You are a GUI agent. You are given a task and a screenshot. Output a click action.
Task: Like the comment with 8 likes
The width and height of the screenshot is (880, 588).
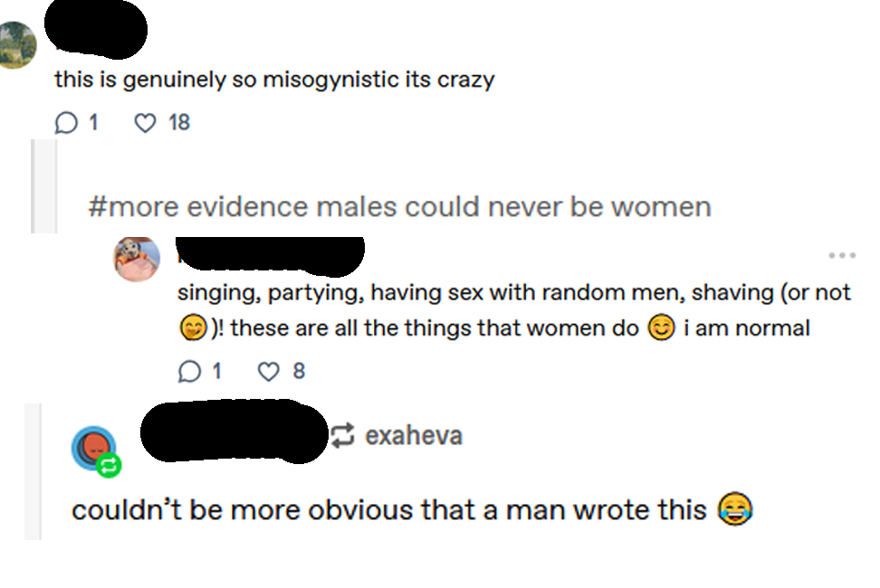tap(269, 370)
